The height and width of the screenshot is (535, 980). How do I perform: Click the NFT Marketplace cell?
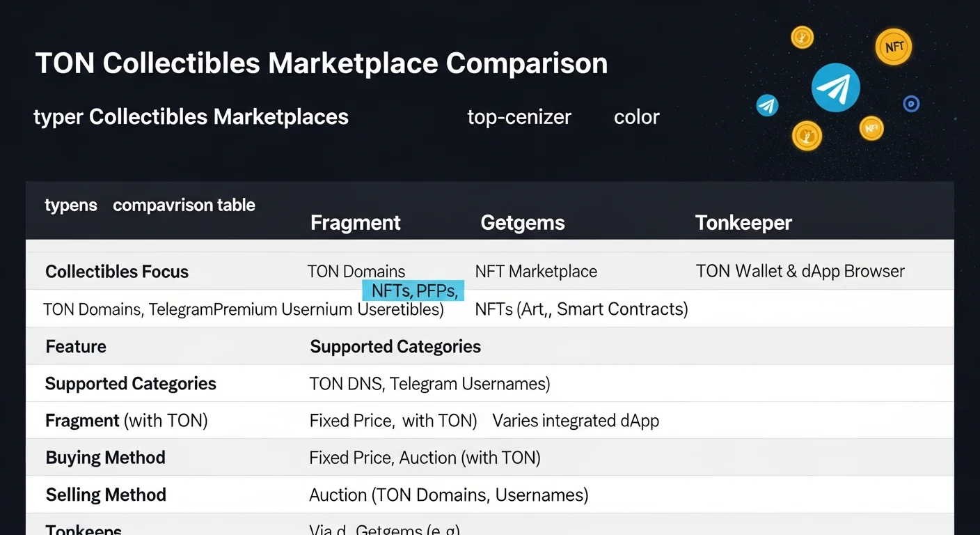536,272
